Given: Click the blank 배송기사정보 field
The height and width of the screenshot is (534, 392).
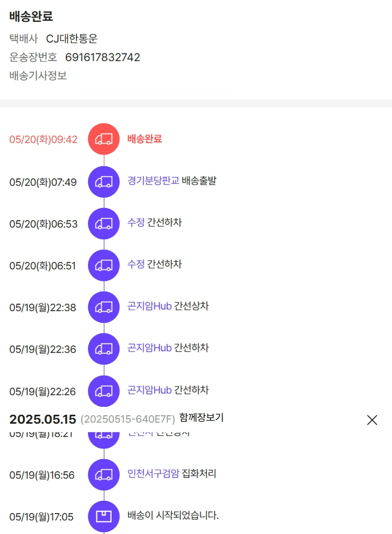Looking at the screenshot, I should 153,76.
